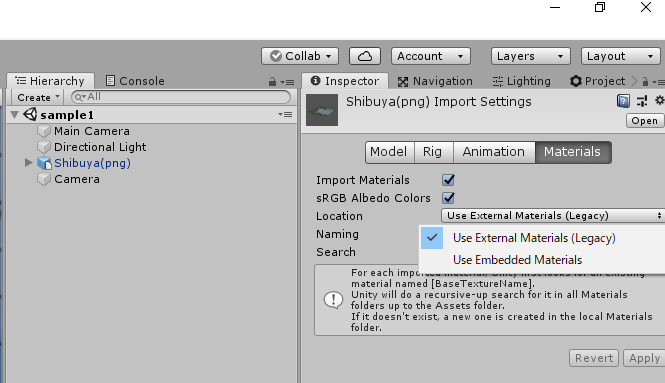665x383 pixels.
Task: Click the Shibuya(png) prefab cube icon
Action: click(44, 163)
